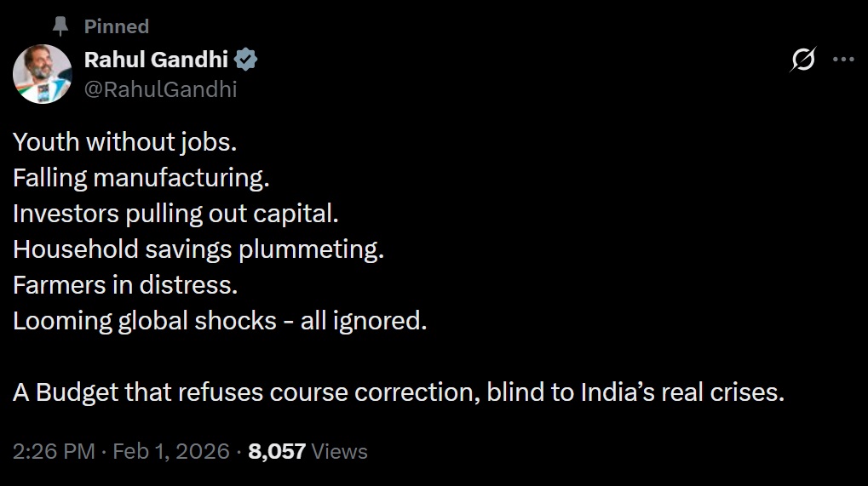Open the three-dot more options menu
Screen dimensions: 868x486
(x=842, y=60)
